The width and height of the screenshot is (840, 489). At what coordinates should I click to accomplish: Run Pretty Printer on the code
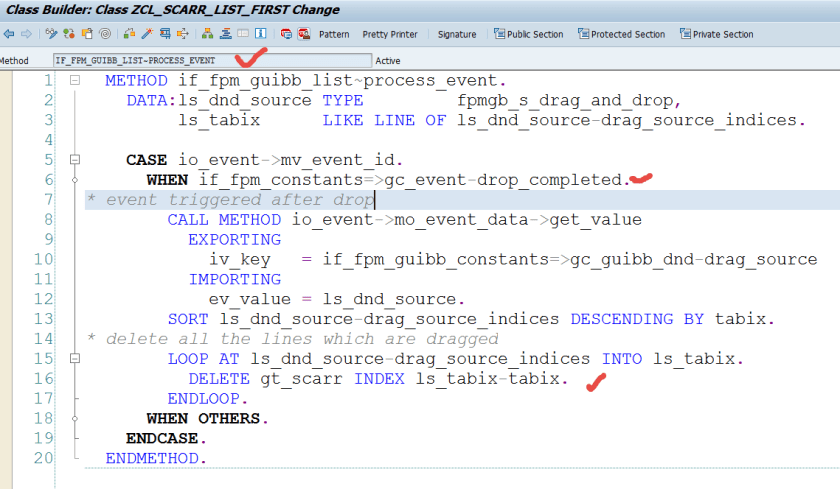click(389, 34)
